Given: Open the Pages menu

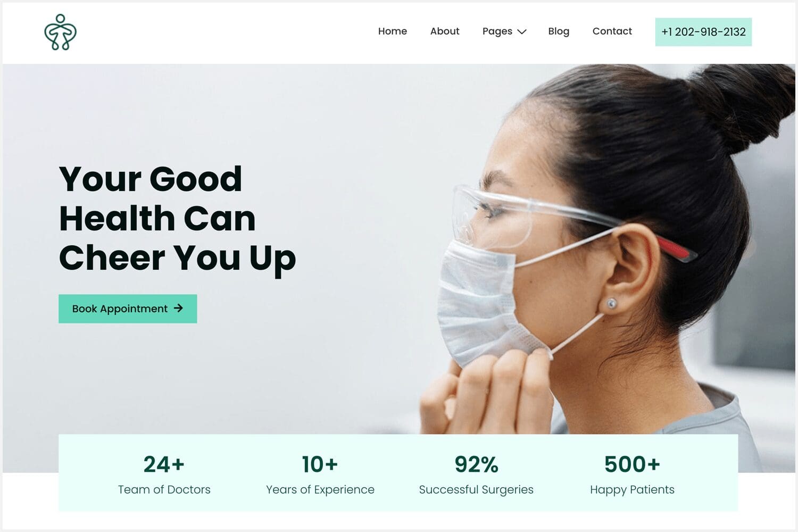Looking at the screenshot, I should coord(504,31).
